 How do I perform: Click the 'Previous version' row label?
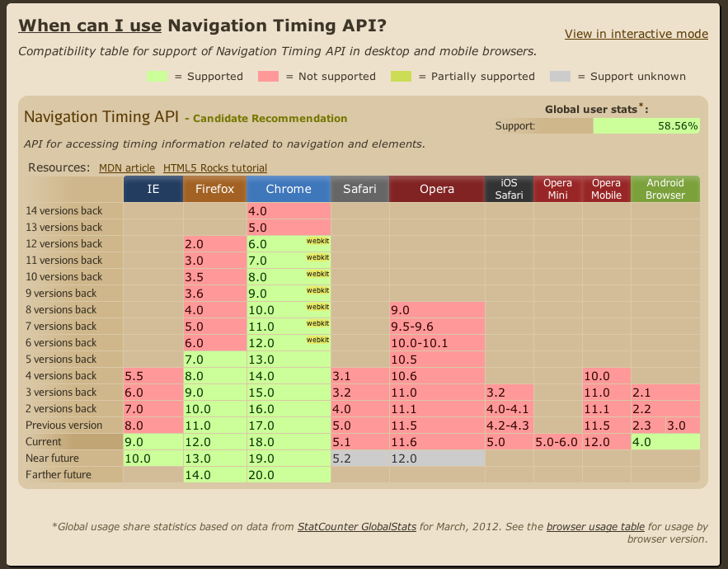pos(64,425)
